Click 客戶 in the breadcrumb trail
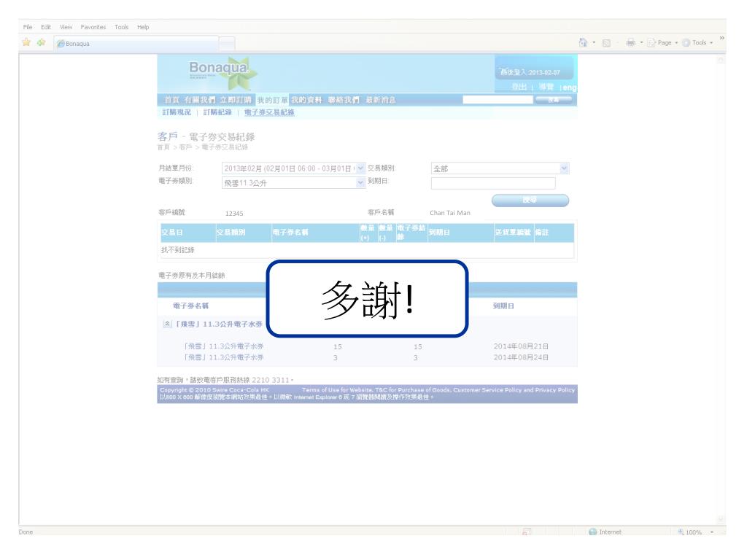 pos(185,147)
